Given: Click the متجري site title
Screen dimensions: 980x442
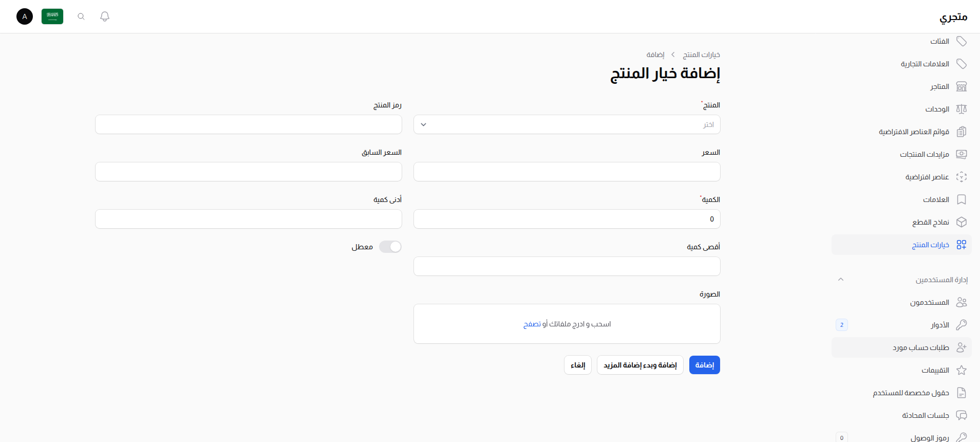Looking at the screenshot, I should 953,17.
